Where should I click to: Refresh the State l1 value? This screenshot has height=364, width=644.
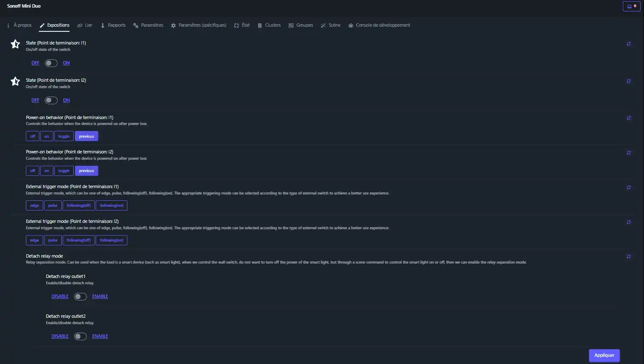tap(629, 44)
